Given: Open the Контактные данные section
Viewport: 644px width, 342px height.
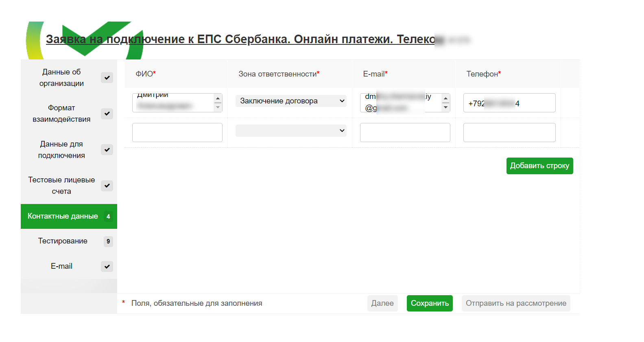Looking at the screenshot, I should click(63, 216).
